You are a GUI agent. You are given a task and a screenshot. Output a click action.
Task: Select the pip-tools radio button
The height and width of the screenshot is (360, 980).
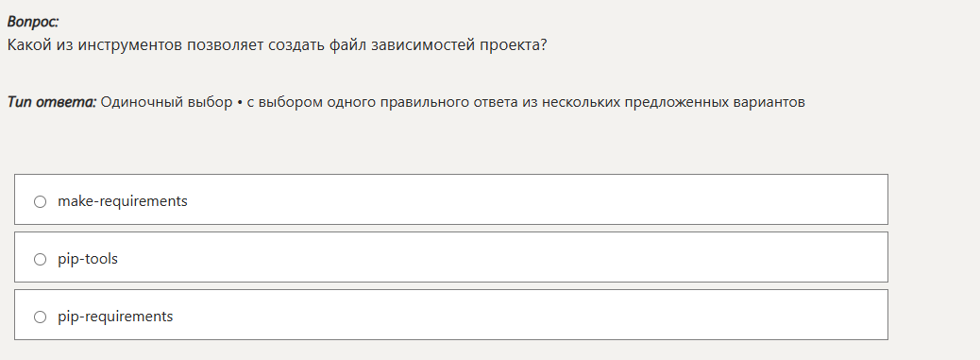40,260
